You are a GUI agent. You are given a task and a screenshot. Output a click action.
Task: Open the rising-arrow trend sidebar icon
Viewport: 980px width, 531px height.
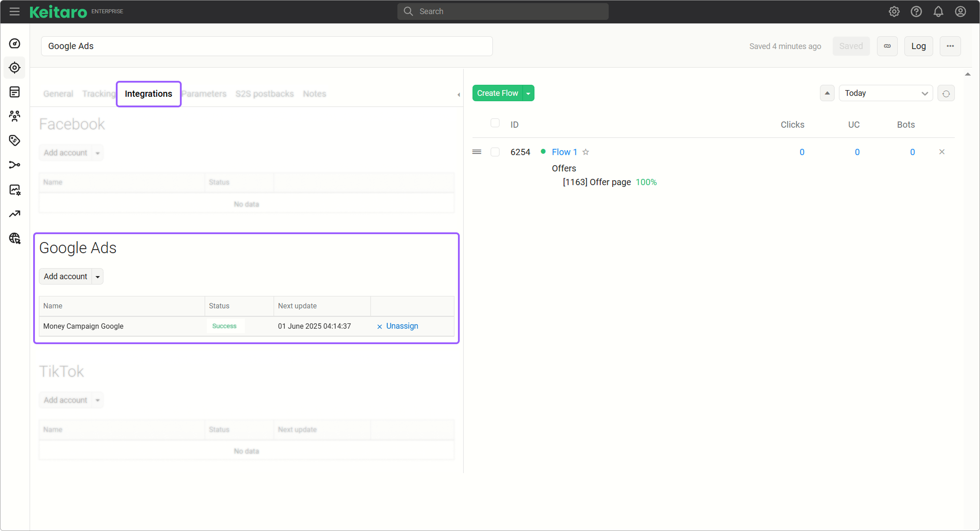tap(15, 214)
